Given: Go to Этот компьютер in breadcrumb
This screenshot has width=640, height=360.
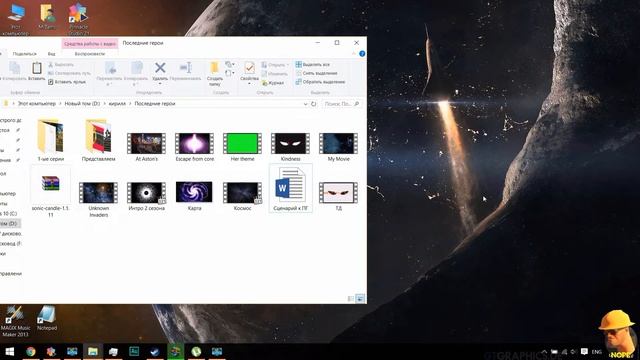Looking at the screenshot, I should click(36, 104).
